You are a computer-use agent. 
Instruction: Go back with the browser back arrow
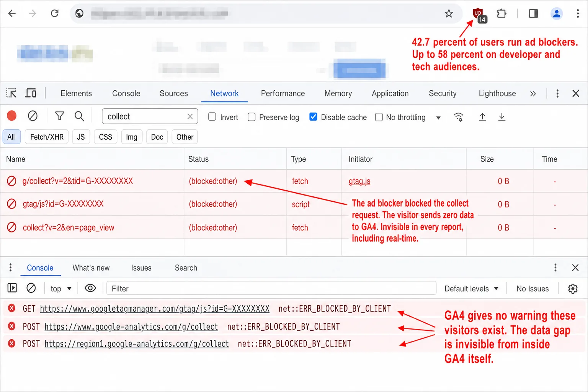[12, 13]
